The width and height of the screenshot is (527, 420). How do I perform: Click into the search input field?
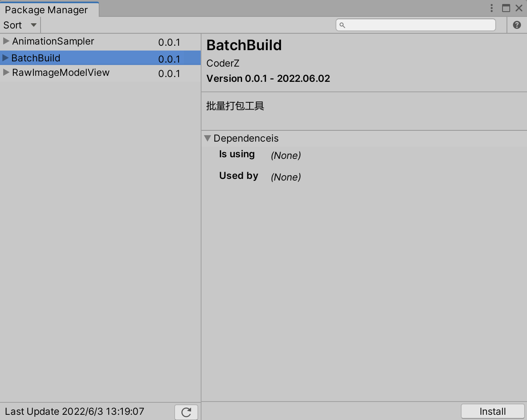point(415,25)
